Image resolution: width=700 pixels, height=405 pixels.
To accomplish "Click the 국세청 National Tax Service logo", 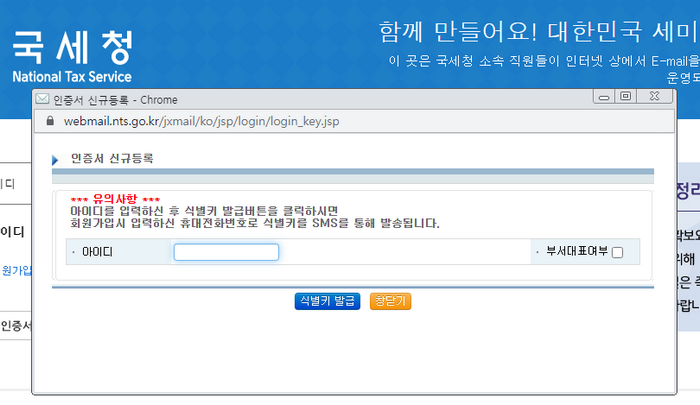I will pos(72,57).
